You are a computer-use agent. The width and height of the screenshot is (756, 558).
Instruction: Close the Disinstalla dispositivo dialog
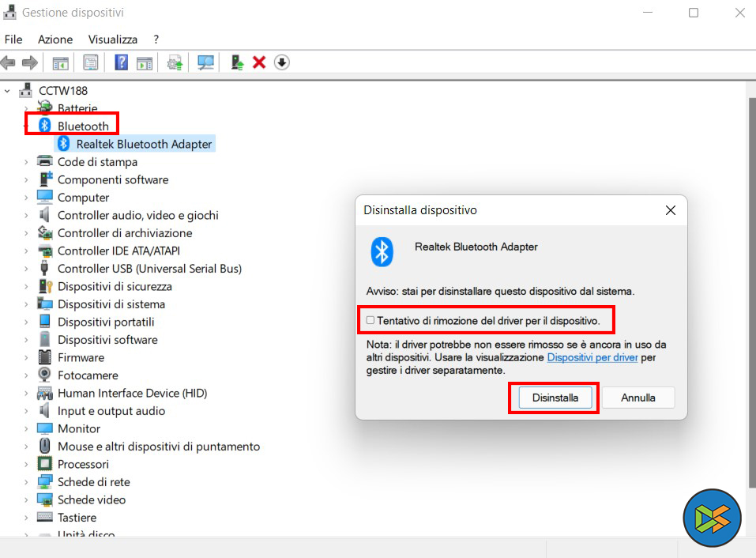coord(670,210)
